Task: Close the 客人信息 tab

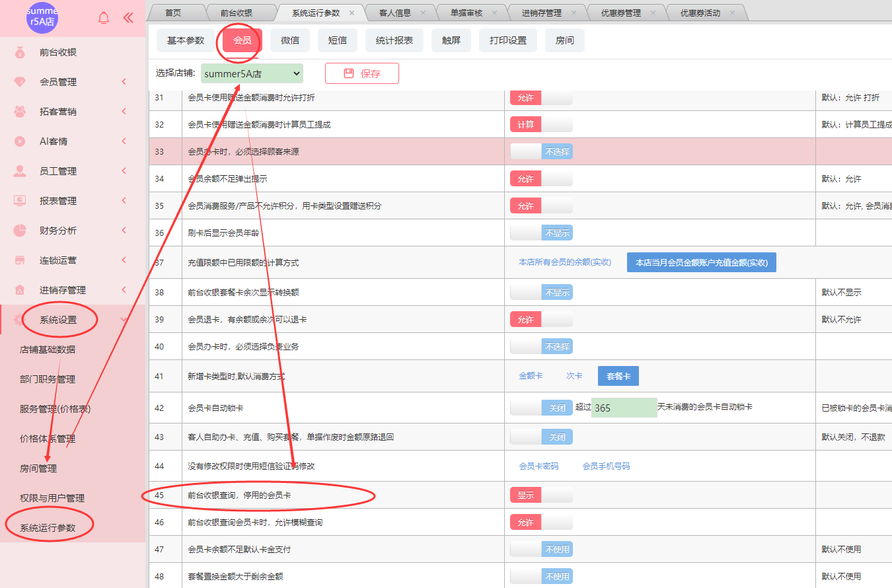Action: tap(423, 13)
